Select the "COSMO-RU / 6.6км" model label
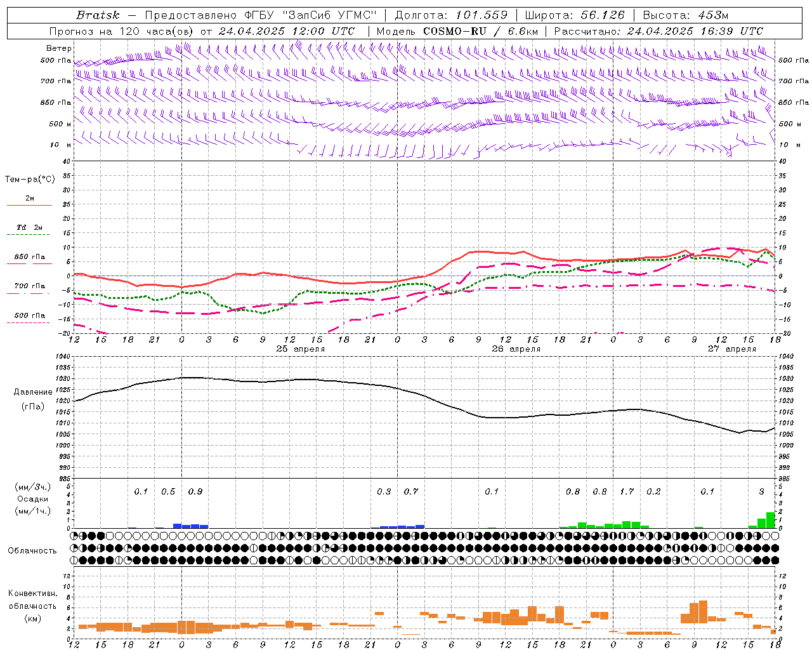 [480, 31]
